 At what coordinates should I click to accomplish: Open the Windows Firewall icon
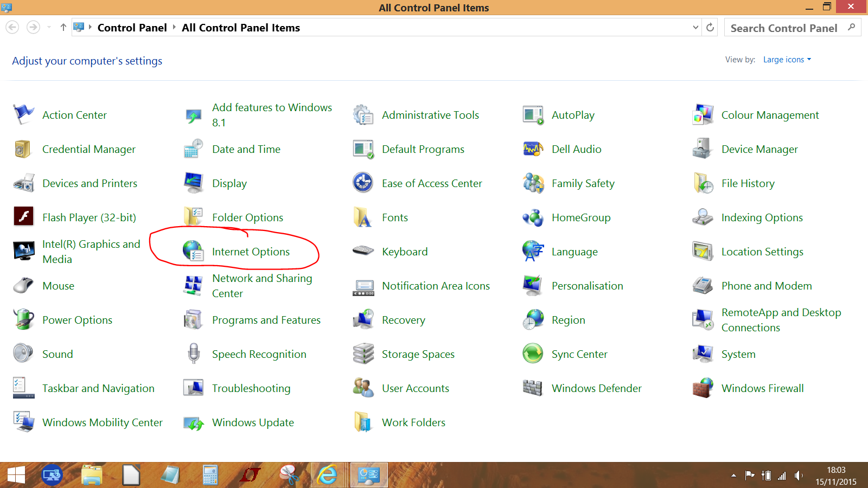[703, 388]
